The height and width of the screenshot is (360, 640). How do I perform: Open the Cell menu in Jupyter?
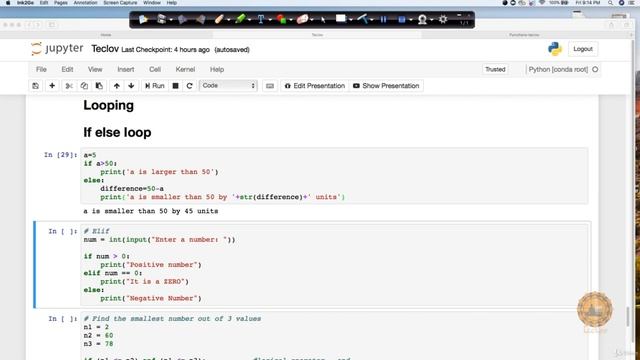pos(155,69)
